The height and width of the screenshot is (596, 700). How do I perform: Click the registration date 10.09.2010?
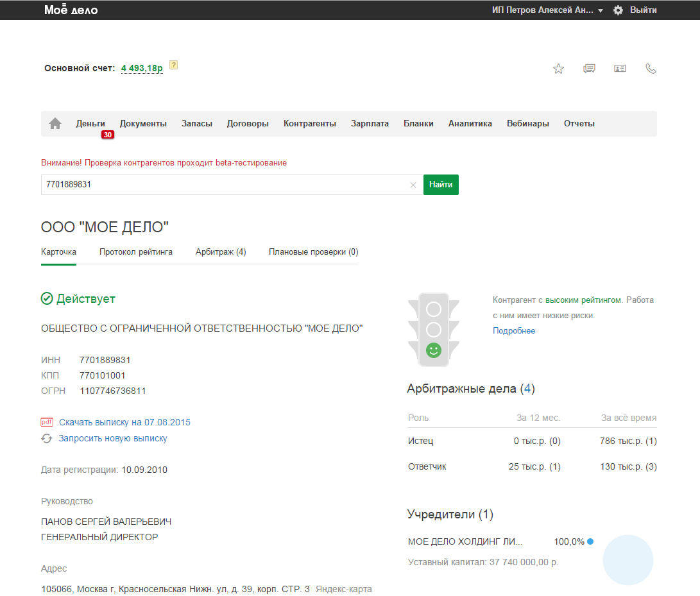144,470
